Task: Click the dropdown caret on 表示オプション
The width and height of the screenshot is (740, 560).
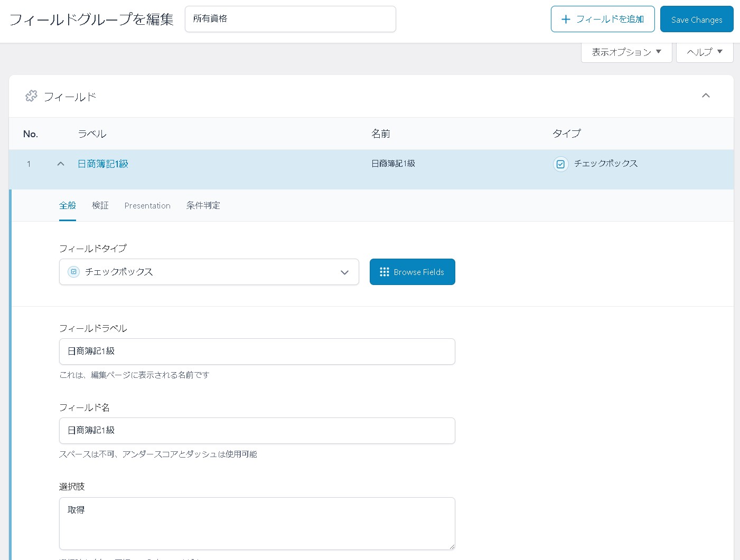Action: coord(659,52)
